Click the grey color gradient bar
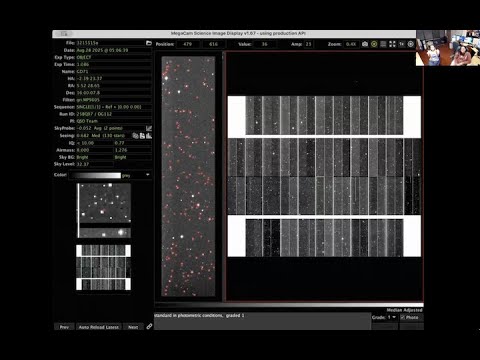The width and height of the screenshot is (480, 360). (95, 175)
